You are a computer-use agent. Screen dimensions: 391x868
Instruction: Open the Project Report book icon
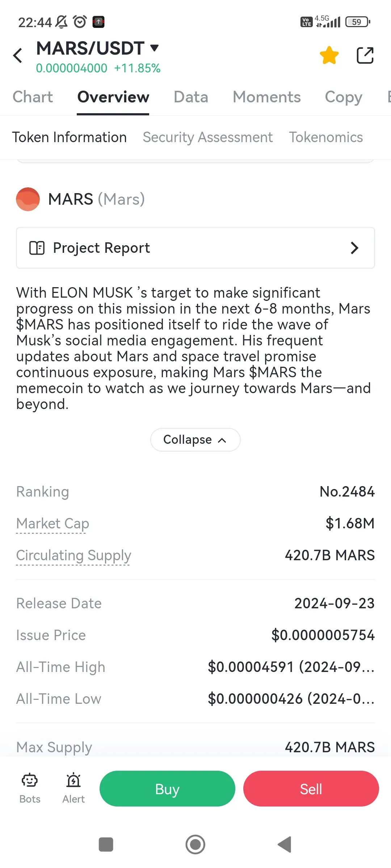pyautogui.click(x=37, y=248)
